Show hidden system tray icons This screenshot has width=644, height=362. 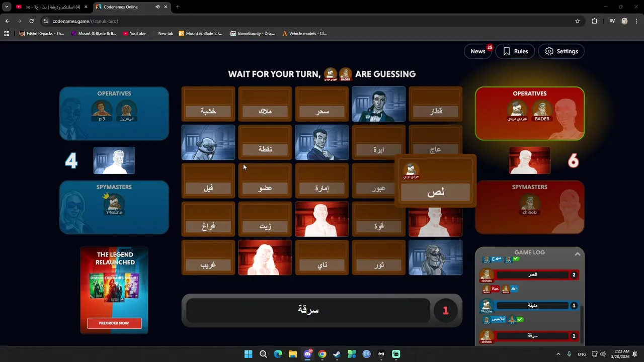click(x=558, y=354)
